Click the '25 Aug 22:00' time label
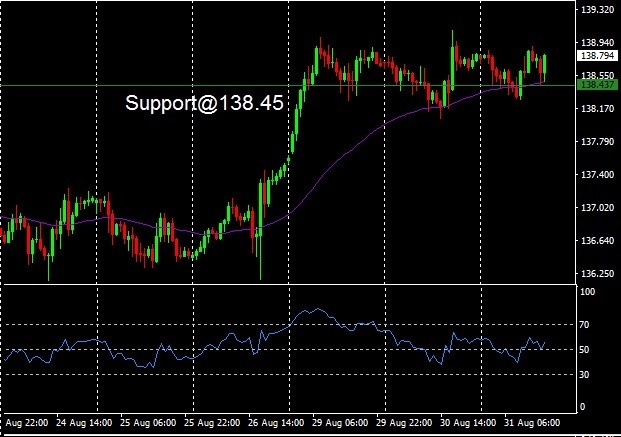This screenshot has height=437, width=621. click(x=212, y=423)
